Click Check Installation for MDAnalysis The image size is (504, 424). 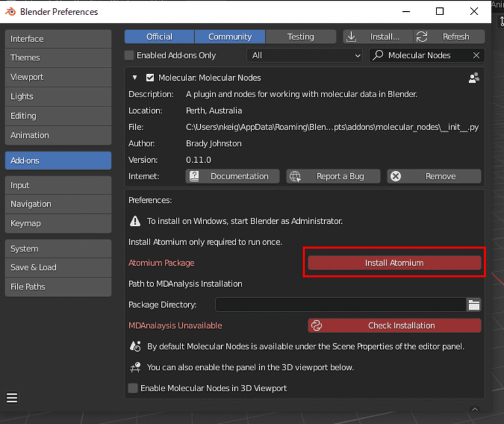click(x=394, y=326)
